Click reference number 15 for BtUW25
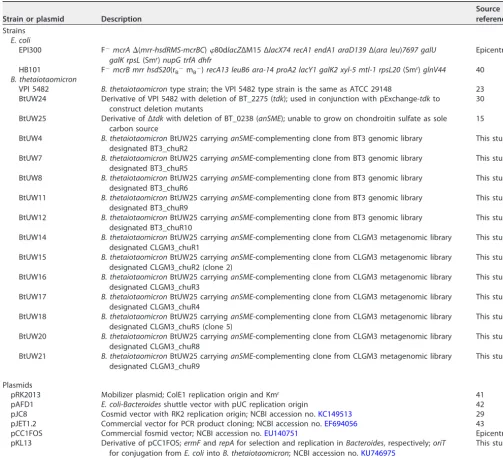The image size is (503, 458). 480,118
